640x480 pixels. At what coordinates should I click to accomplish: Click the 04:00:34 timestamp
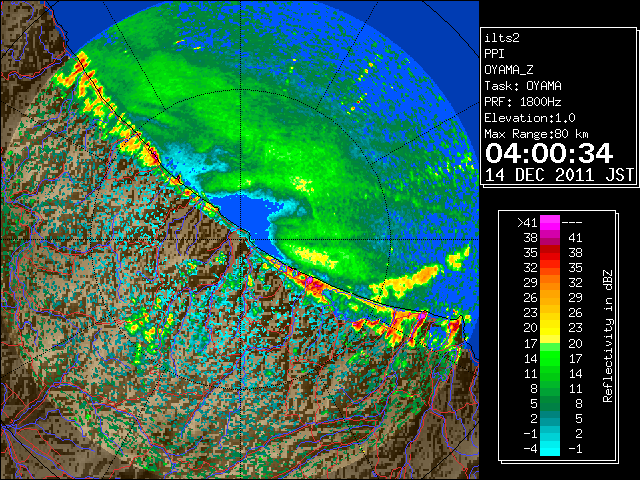point(549,153)
